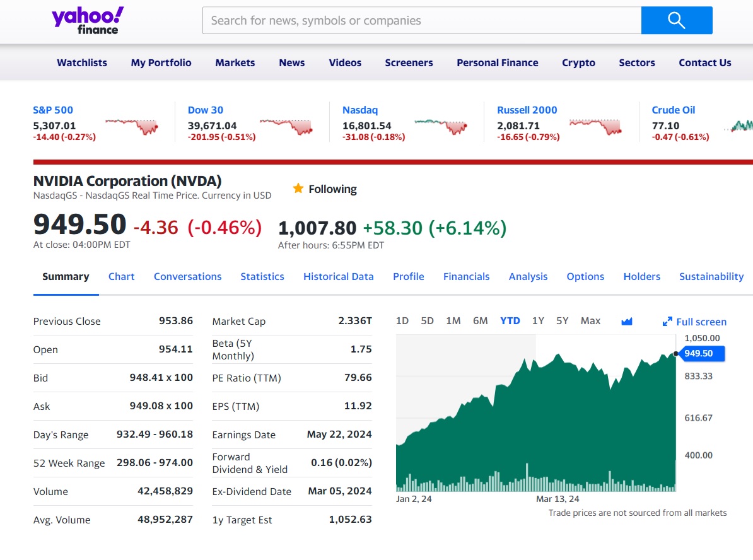Open the Dow 30 index link
753x560 pixels.
206,110
